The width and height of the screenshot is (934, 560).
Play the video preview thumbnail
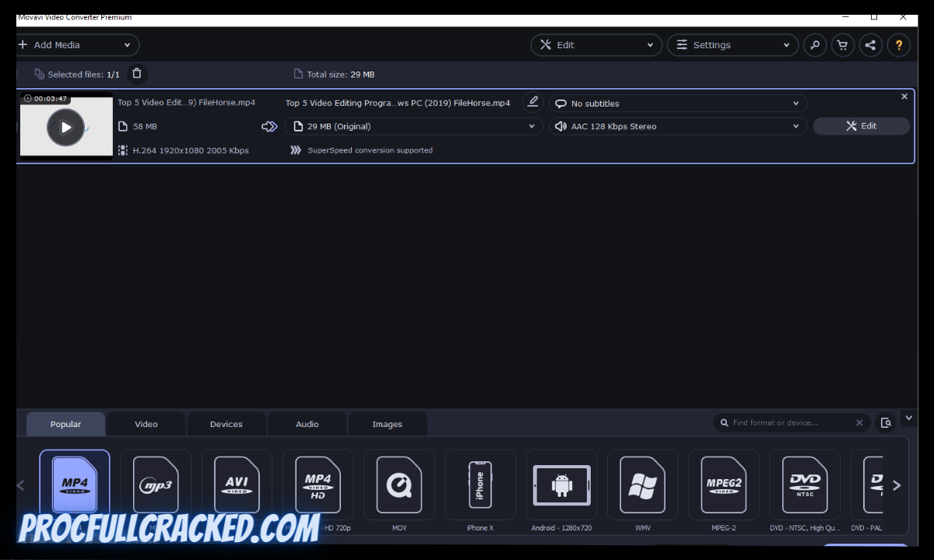coord(66,128)
